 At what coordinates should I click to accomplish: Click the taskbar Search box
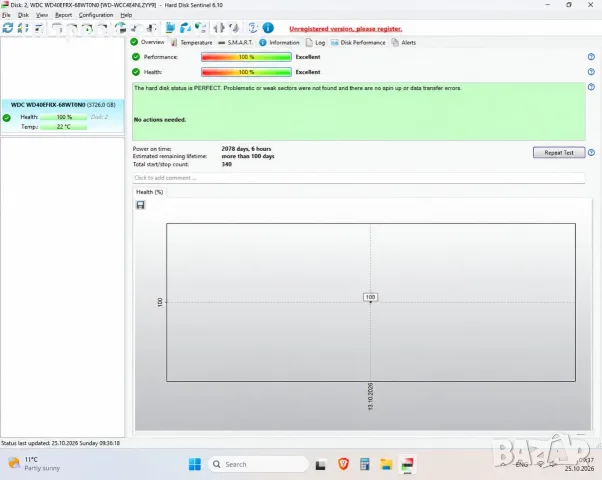[258, 464]
